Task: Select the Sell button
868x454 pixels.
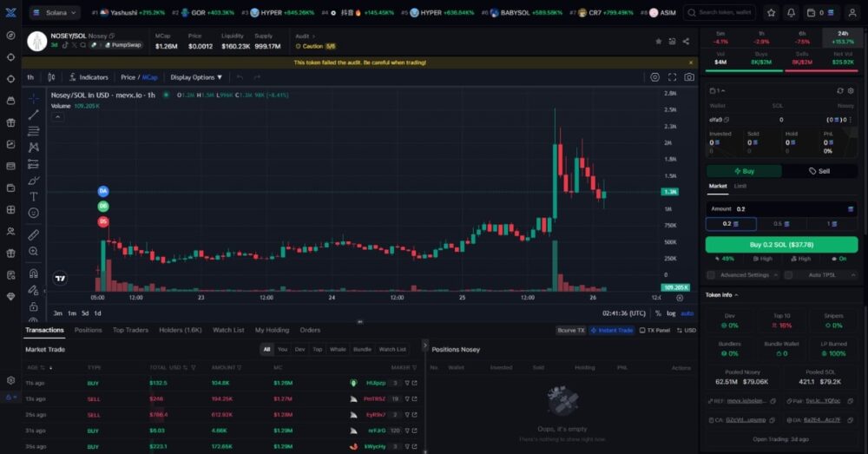Action: tap(819, 171)
